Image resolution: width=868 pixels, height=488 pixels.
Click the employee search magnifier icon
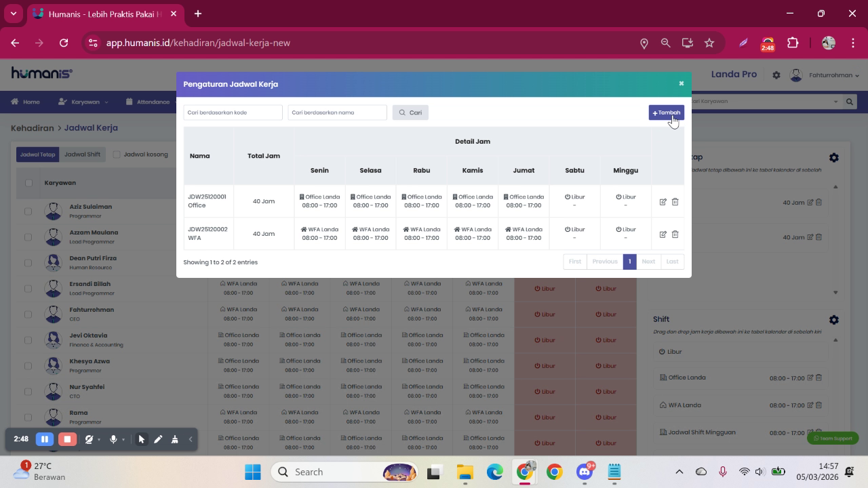click(x=850, y=102)
